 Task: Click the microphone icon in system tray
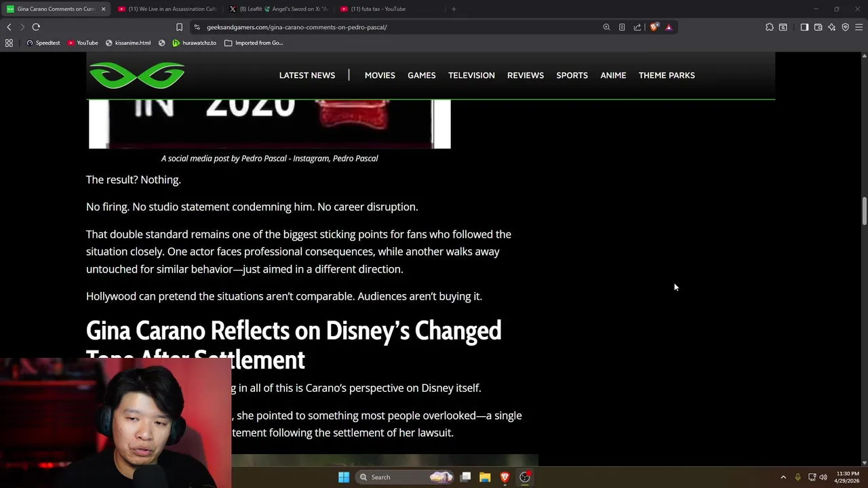797,477
